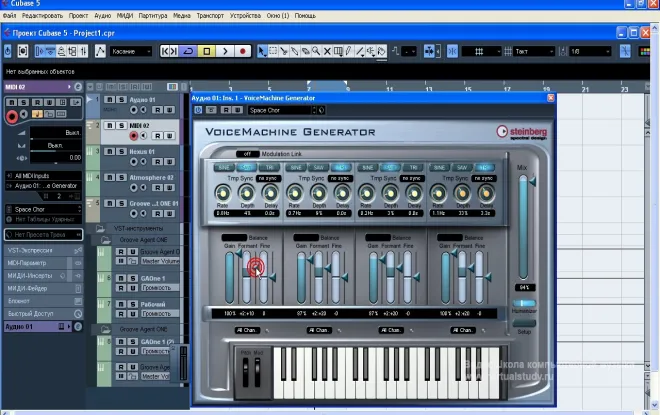Image resolution: width=660 pixels, height=415 pixels.
Task: Toggle the Humanizer button
Action: click(x=524, y=303)
